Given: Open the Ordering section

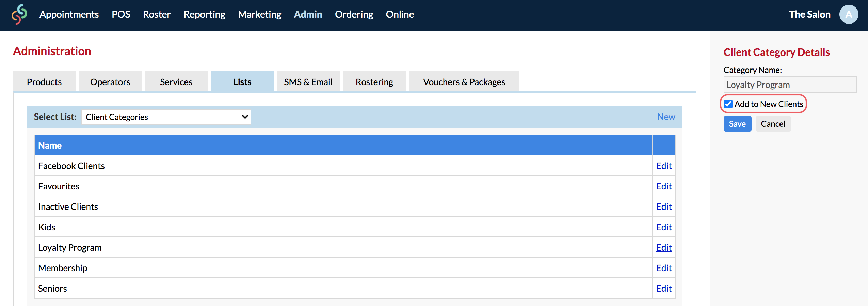Looking at the screenshot, I should pos(354,14).
